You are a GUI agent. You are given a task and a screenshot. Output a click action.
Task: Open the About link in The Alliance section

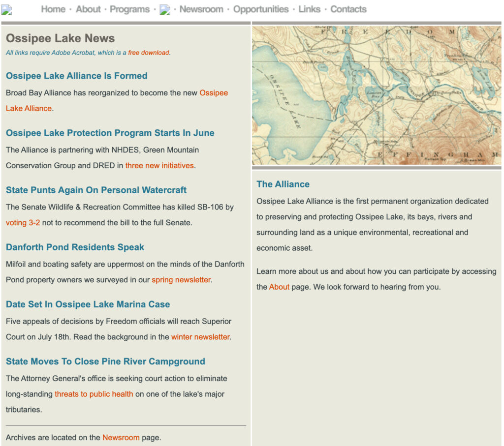click(x=279, y=287)
